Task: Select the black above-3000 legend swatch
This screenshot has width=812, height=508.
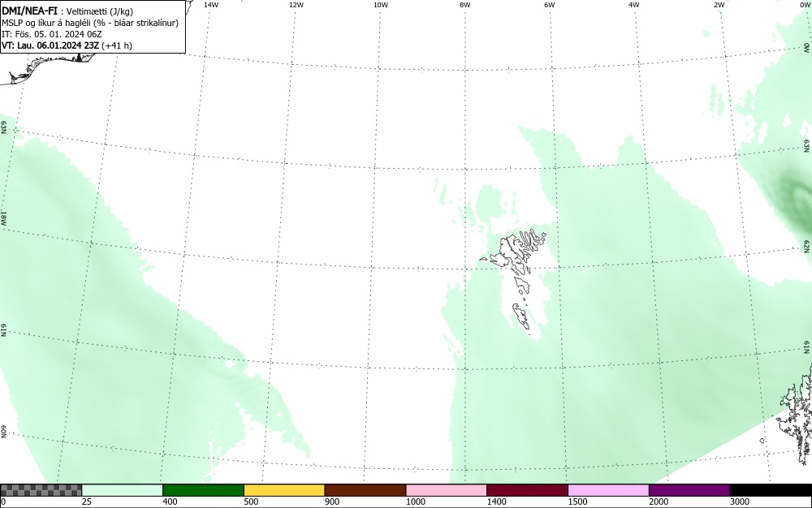Action: [x=771, y=490]
